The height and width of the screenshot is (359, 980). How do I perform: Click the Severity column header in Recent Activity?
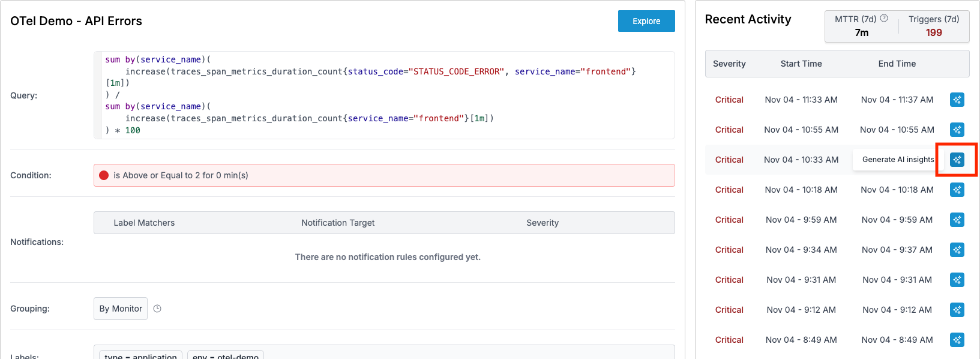tap(729, 64)
